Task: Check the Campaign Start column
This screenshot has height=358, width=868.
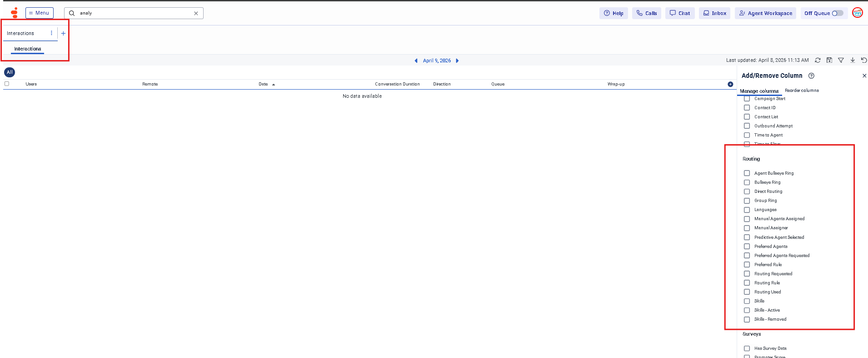Action: 747,99
